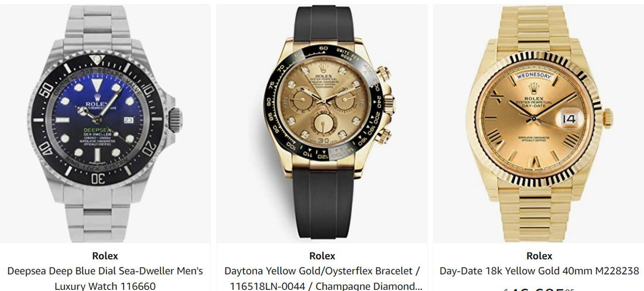644x291 pixels.
Task: Click the date window showing 14
Action: [x=569, y=119]
